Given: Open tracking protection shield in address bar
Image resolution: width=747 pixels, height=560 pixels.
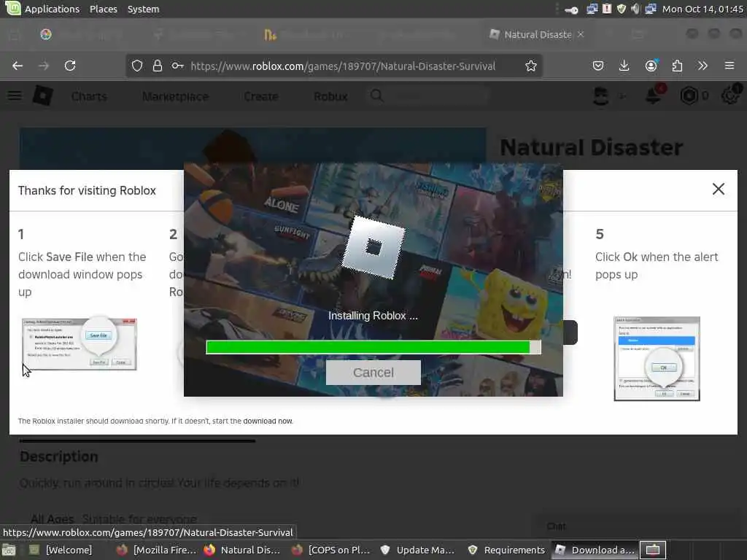Looking at the screenshot, I should point(137,66).
